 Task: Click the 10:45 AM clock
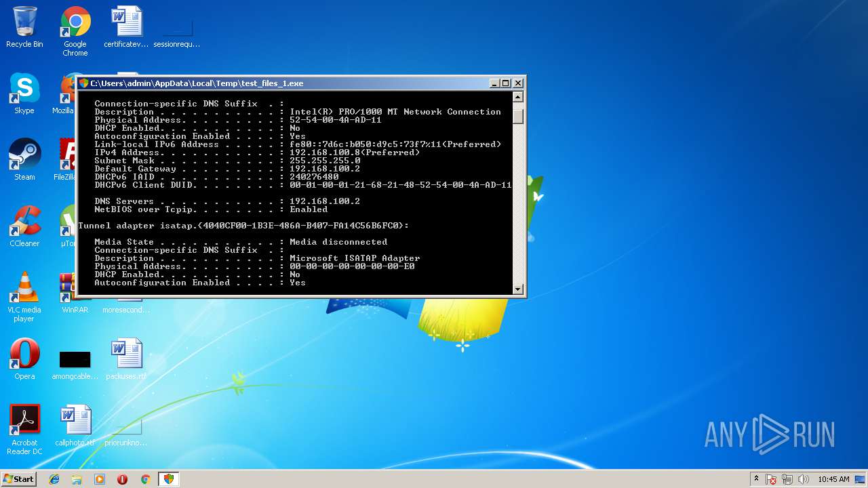point(833,479)
